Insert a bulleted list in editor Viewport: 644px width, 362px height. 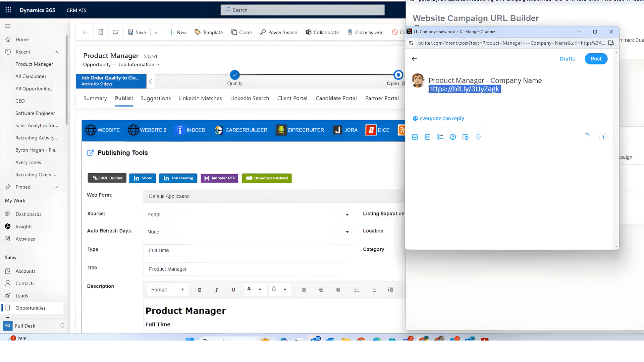point(357,290)
